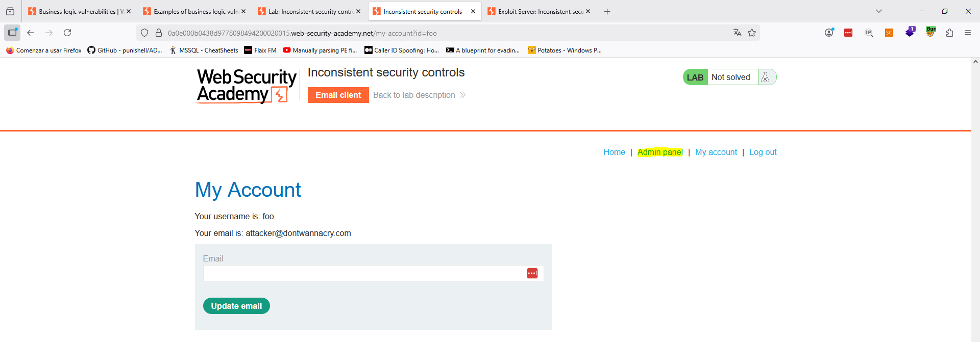
Task: Open the Firefox application hamburger menu
Action: click(x=968, y=33)
